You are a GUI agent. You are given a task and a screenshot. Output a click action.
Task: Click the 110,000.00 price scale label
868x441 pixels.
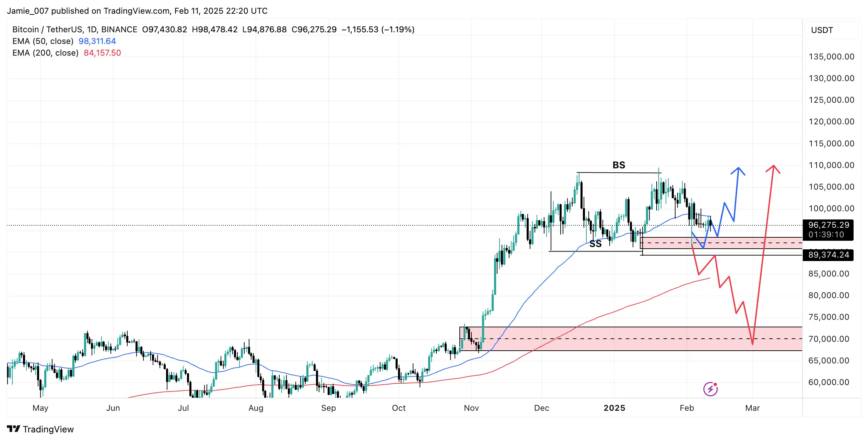[831, 165]
